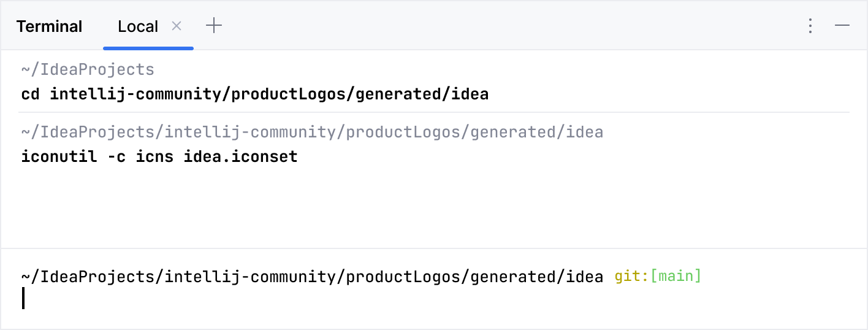Click the cd keyword in first command
Screen dimensions: 868x330
coord(30,95)
